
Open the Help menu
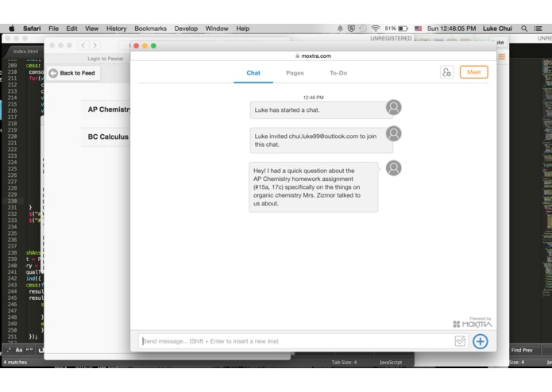pyautogui.click(x=242, y=29)
